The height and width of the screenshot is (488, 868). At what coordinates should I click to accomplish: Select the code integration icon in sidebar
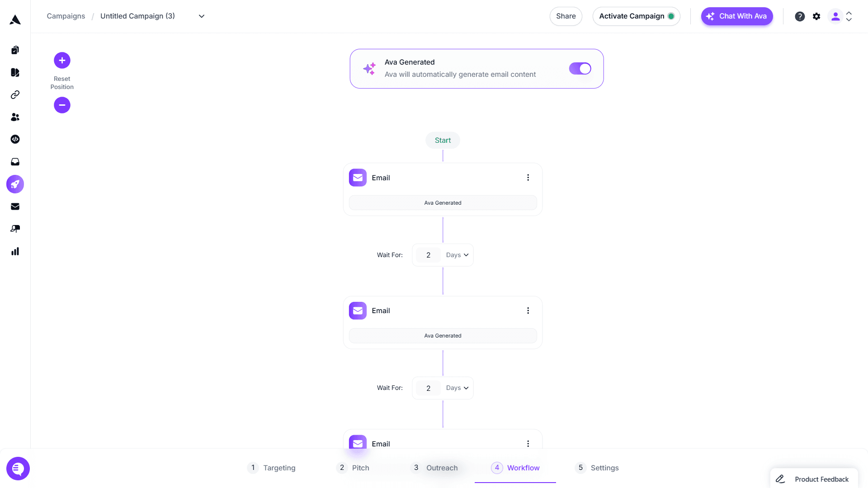pos(15,139)
